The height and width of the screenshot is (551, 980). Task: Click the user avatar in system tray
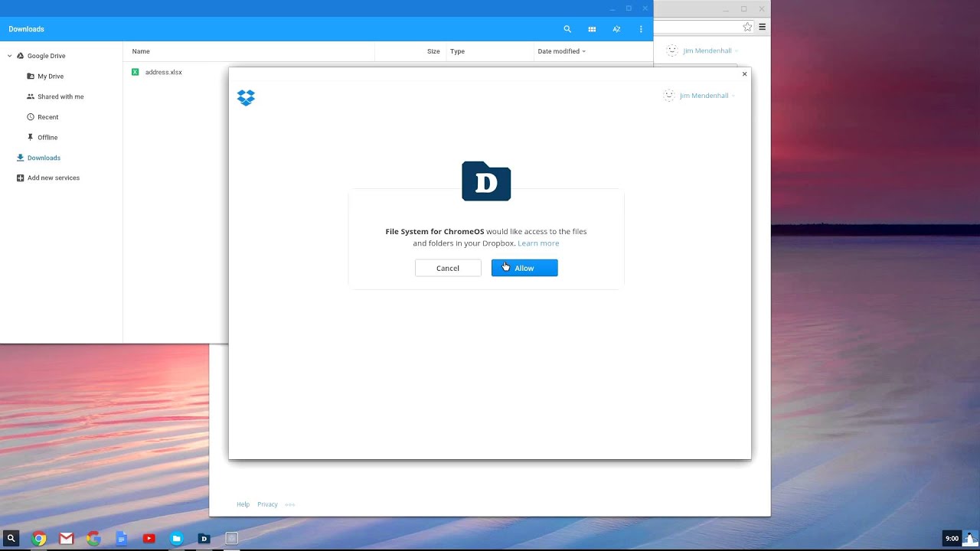point(970,539)
